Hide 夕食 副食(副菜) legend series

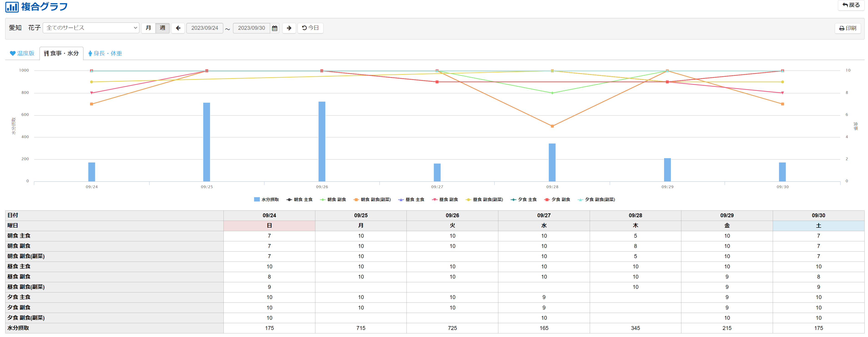pos(596,200)
